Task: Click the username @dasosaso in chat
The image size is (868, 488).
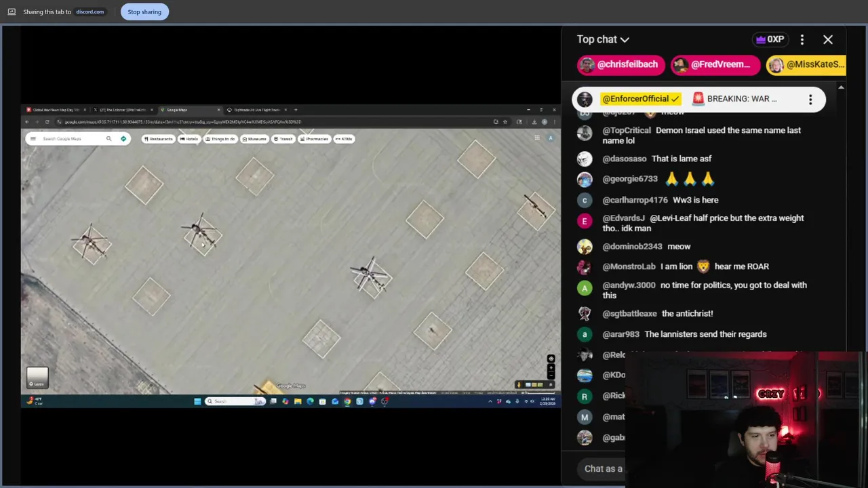Action: [624, 159]
